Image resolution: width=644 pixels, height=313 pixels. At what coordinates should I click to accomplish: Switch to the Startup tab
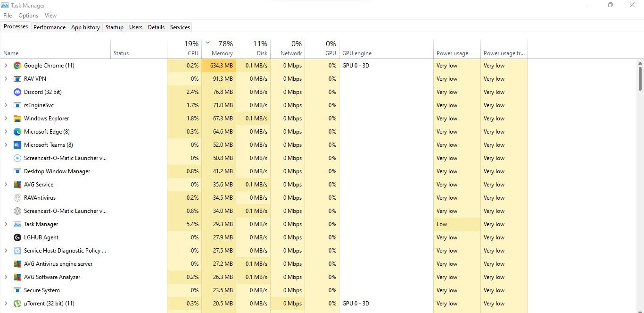pos(115,27)
